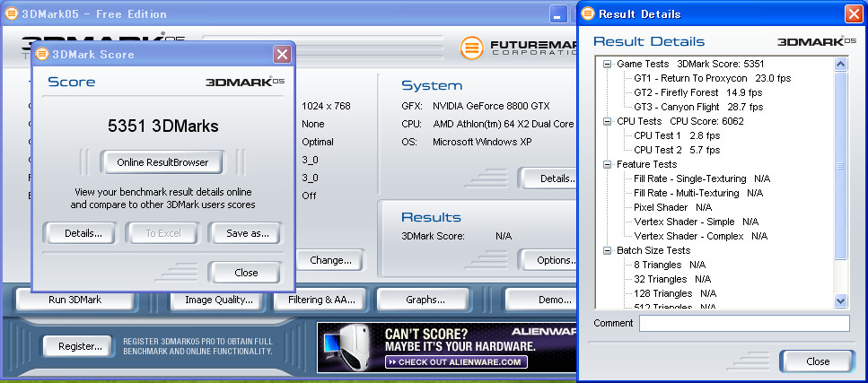Select the CPU Test 1 row
This screenshot has height=383, width=868.
[677, 135]
